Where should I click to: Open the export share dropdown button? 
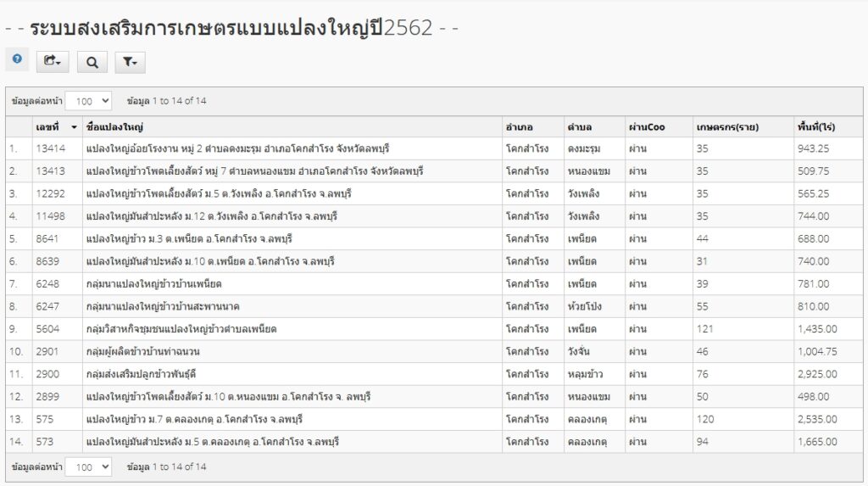click(x=53, y=61)
